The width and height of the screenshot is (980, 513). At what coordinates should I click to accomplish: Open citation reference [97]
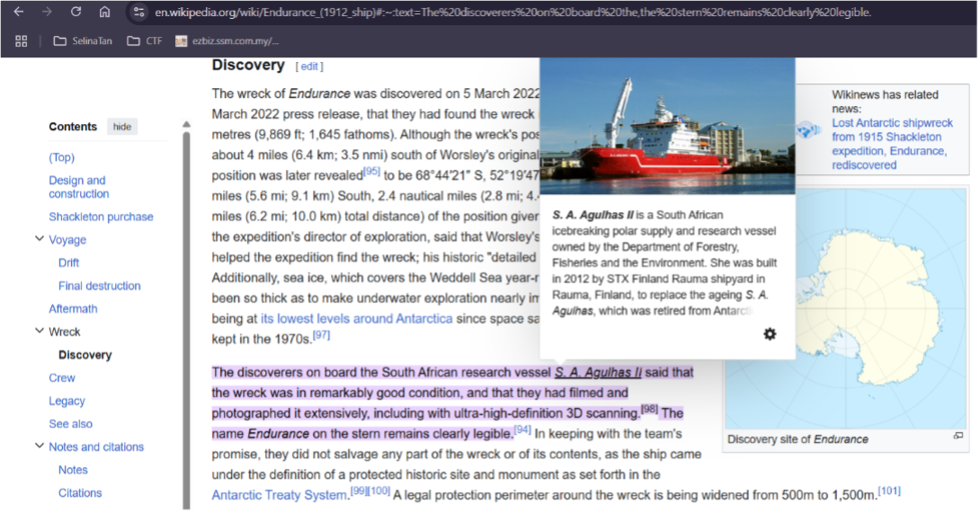click(x=321, y=335)
